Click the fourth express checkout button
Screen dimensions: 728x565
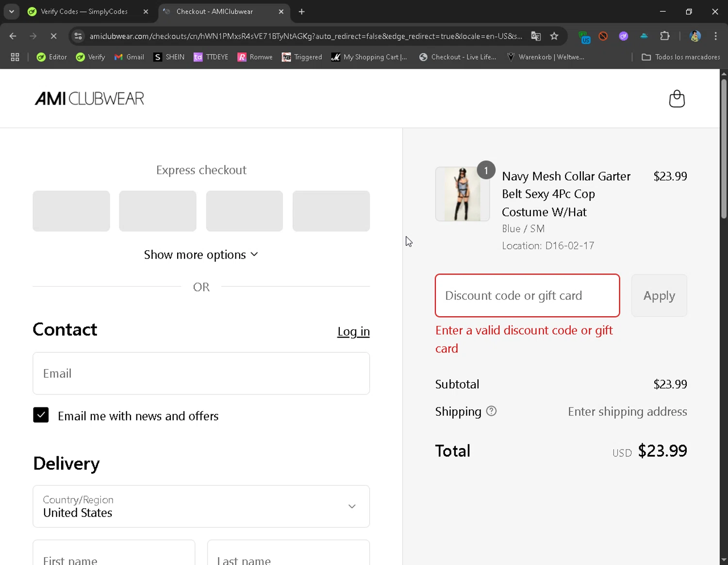(331, 211)
